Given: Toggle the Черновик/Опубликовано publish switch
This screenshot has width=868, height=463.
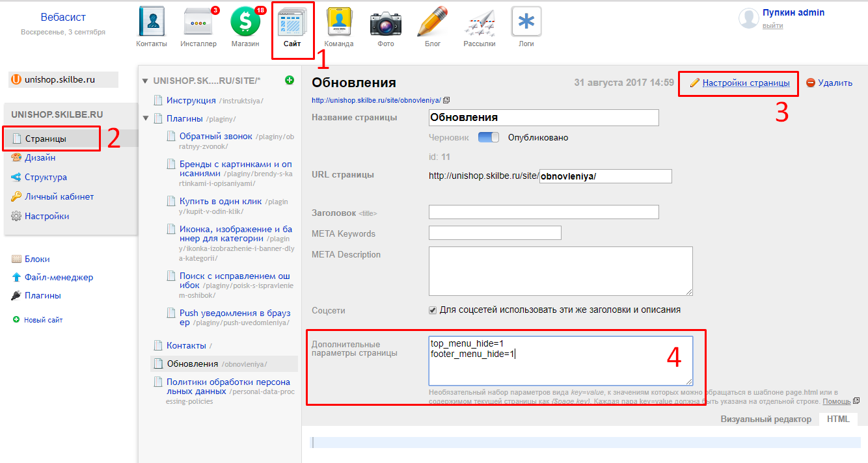Looking at the screenshot, I should [488, 138].
